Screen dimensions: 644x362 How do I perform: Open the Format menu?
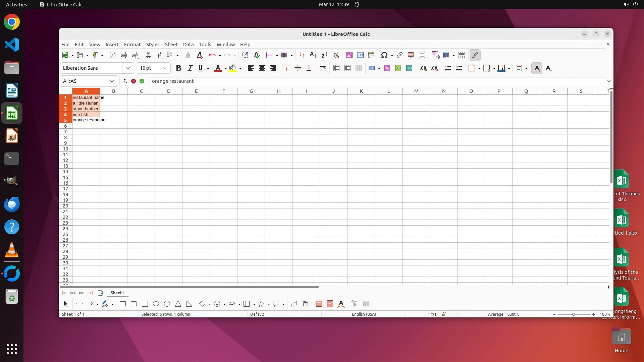132,45
